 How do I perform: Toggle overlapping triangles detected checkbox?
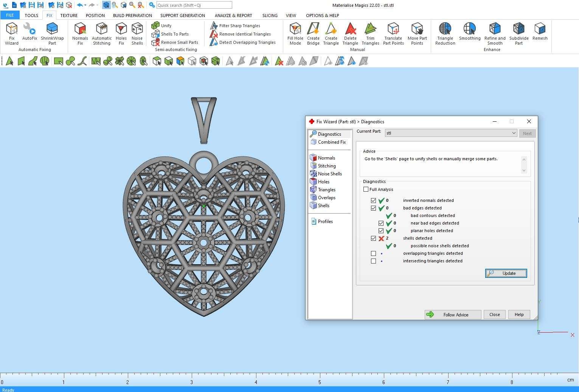coord(373,254)
